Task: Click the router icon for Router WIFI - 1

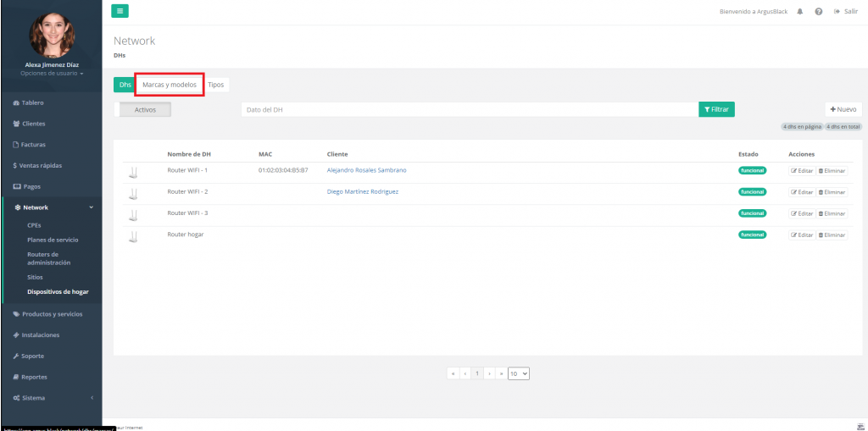Action: tap(132, 174)
